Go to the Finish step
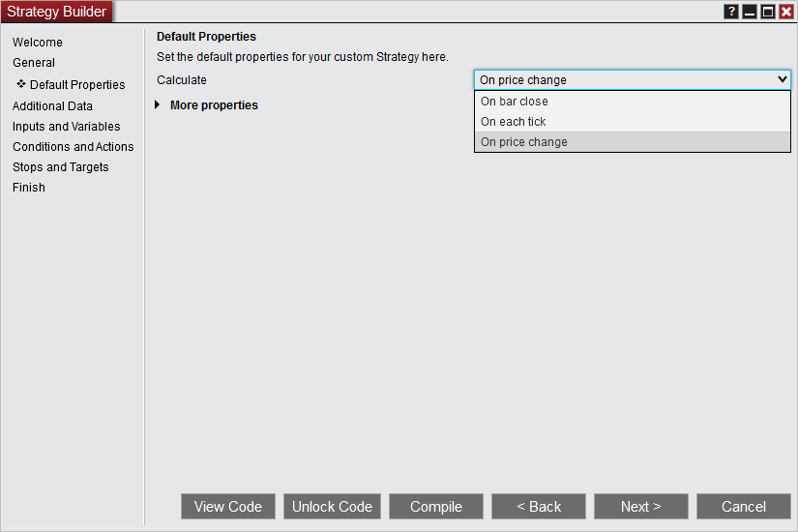This screenshot has height=532, width=798. (x=29, y=188)
